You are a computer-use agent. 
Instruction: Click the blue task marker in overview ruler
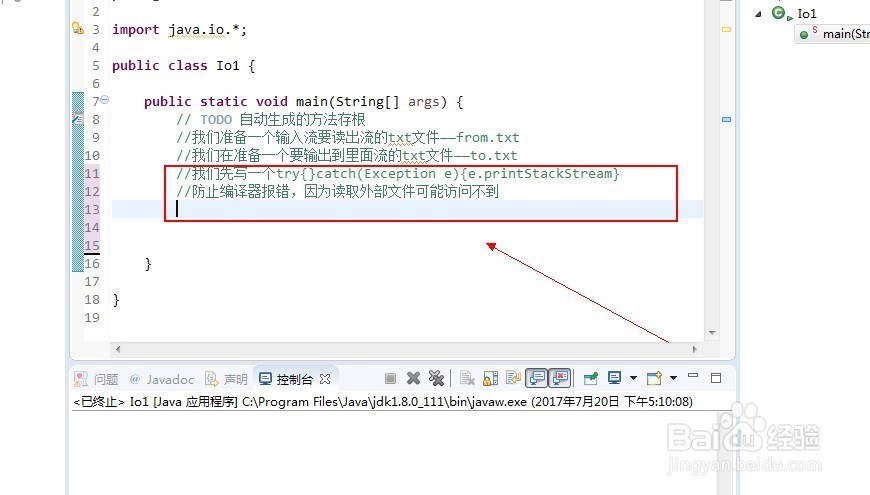click(x=726, y=119)
